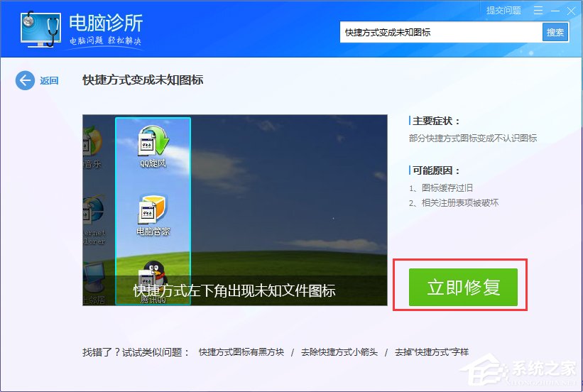Click the 搜索 button

(555, 33)
